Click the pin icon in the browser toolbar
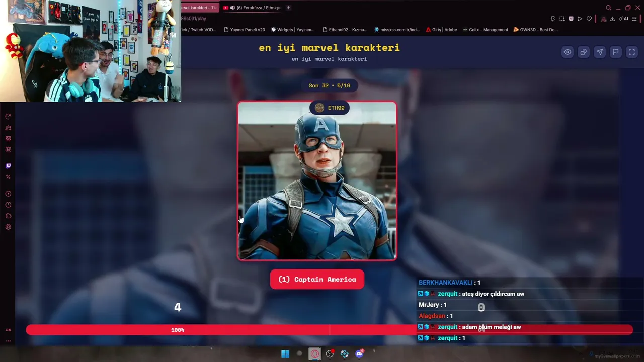The width and height of the screenshot is (644, 362). (x=553, y=19)
